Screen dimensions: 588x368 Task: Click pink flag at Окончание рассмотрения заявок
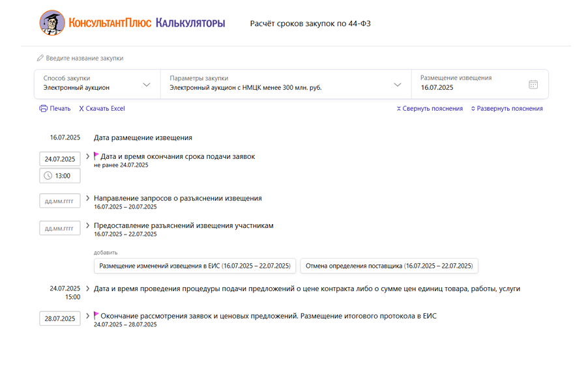coord(96,315)
